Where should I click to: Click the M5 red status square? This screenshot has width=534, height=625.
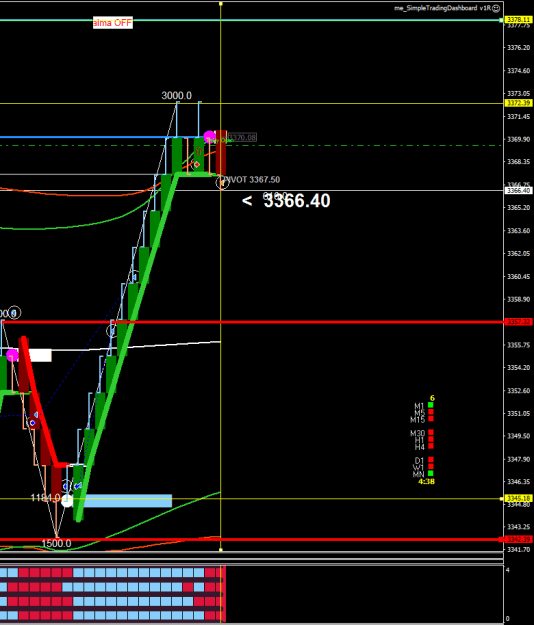430,412
